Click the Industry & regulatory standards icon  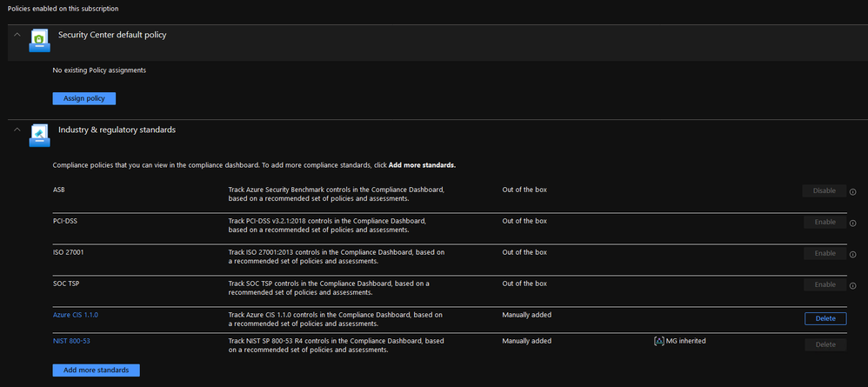click(x=39, y=137)
